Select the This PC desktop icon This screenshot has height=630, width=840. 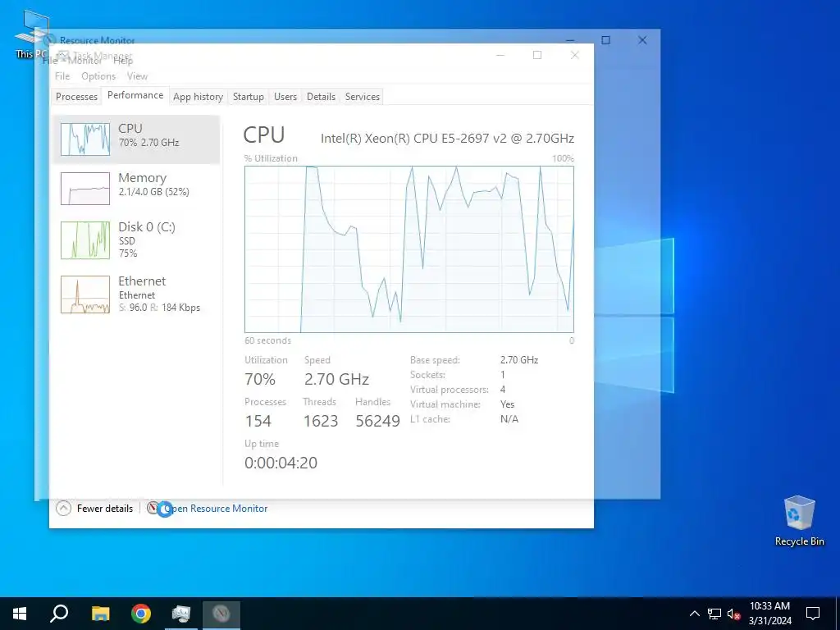(x=30, y=34)
